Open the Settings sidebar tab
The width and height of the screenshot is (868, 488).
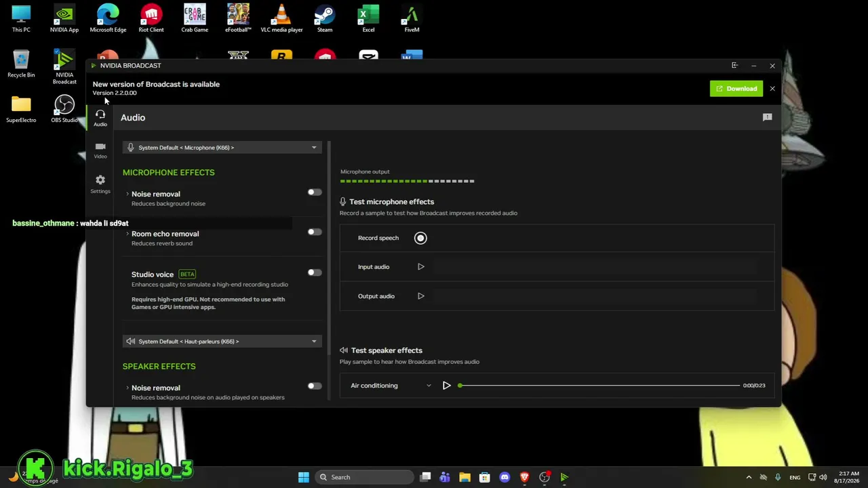click(x=100, y=184)
